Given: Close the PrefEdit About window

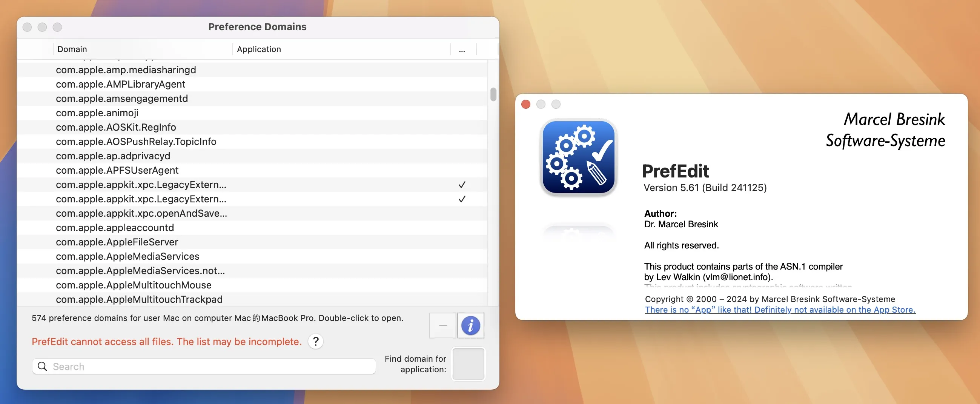Looking at the screenshot, I should [x=526, y=104].
